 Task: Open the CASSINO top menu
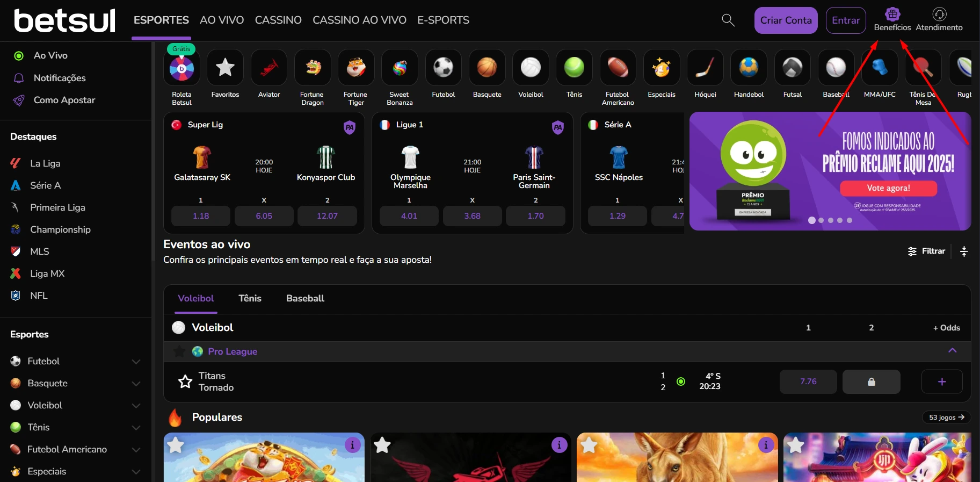coord(278,20)
